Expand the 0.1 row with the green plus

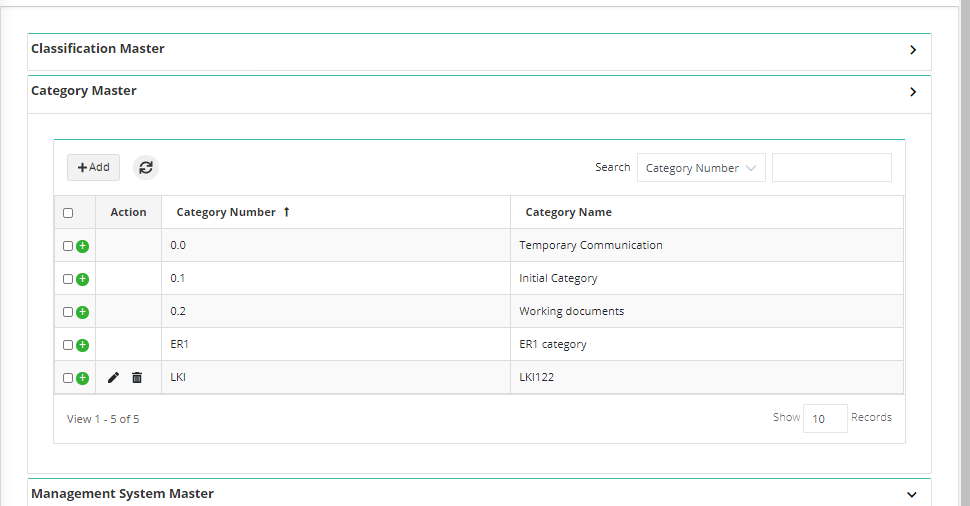click(x=82, y=279)
